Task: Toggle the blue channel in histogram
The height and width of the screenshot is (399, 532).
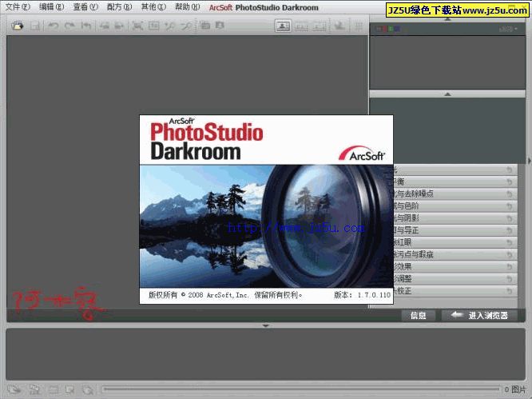Action: [397, 30]
